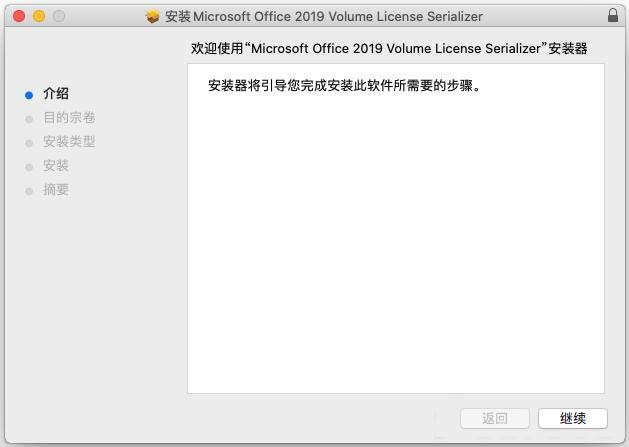The image size is (629, 447).
Task: Click the gray bullet beside 摘要
Action: pyautogui.click(x=29, y=190)
